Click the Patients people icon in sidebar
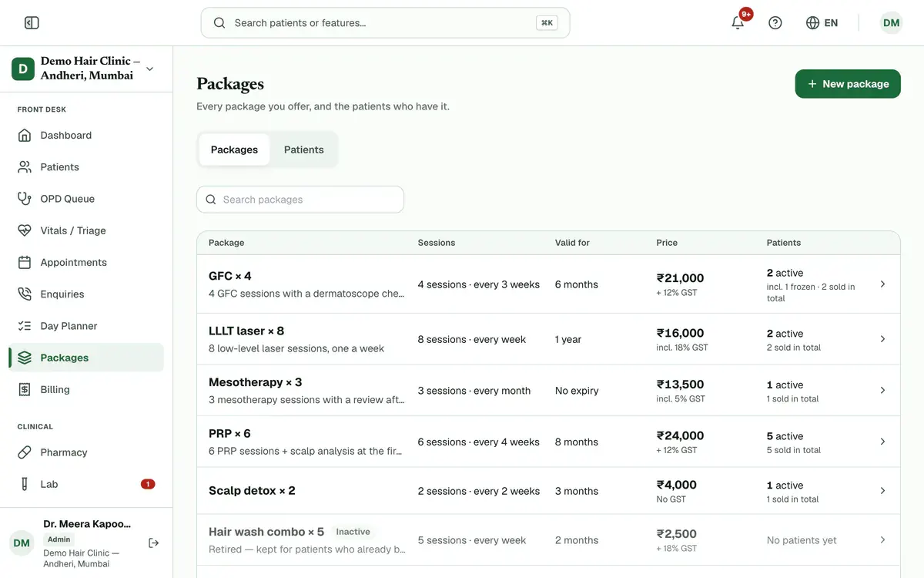 (x=25, y=167)
